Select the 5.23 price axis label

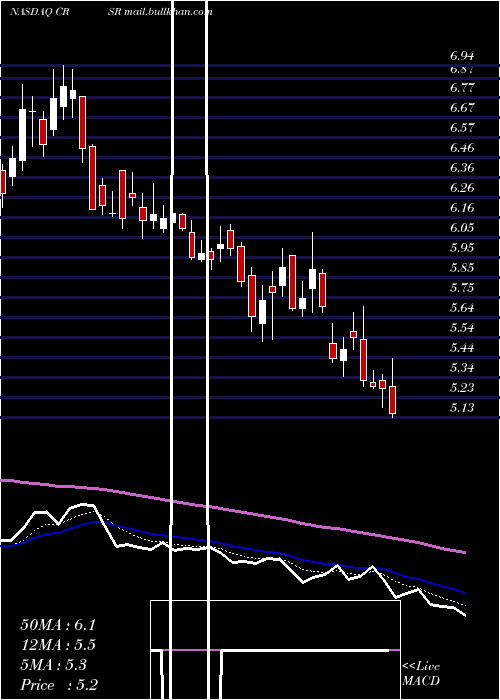pyautogui.click(x=462, y=388)
